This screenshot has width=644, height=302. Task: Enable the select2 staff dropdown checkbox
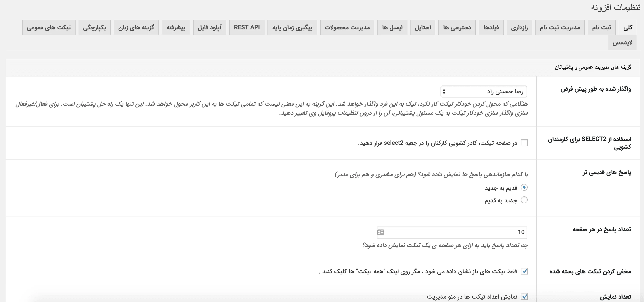click(524, 143)
